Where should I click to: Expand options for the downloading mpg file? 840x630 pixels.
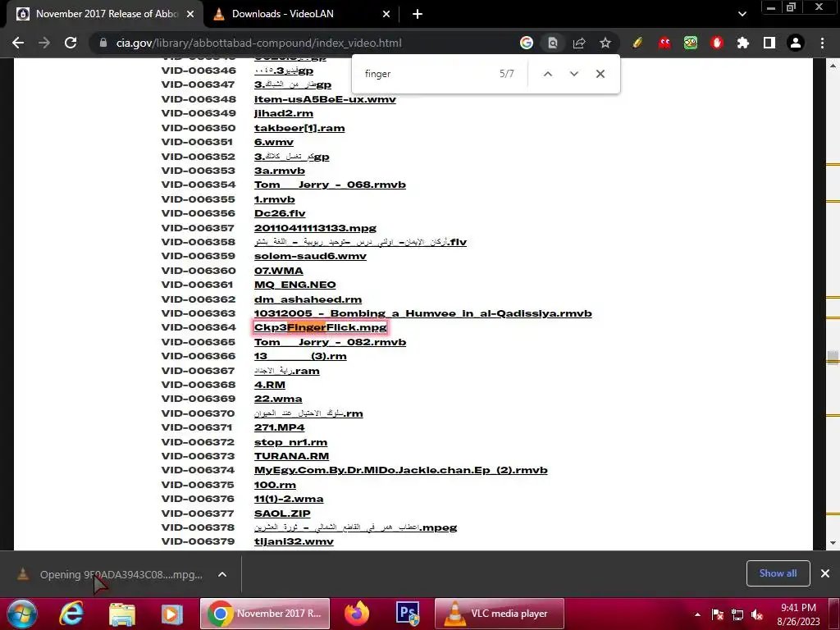click(221, 574)
